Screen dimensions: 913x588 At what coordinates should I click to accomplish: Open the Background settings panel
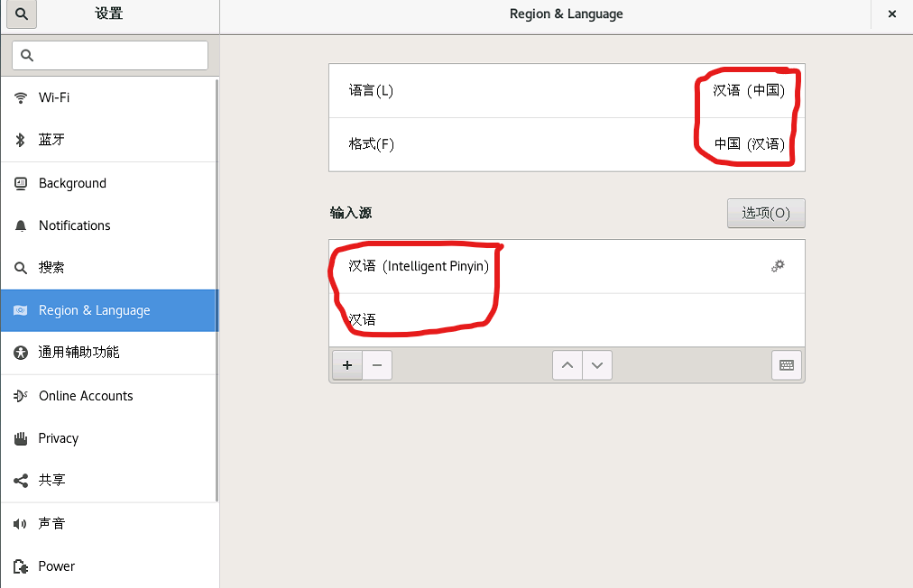[x=109, y=183]
